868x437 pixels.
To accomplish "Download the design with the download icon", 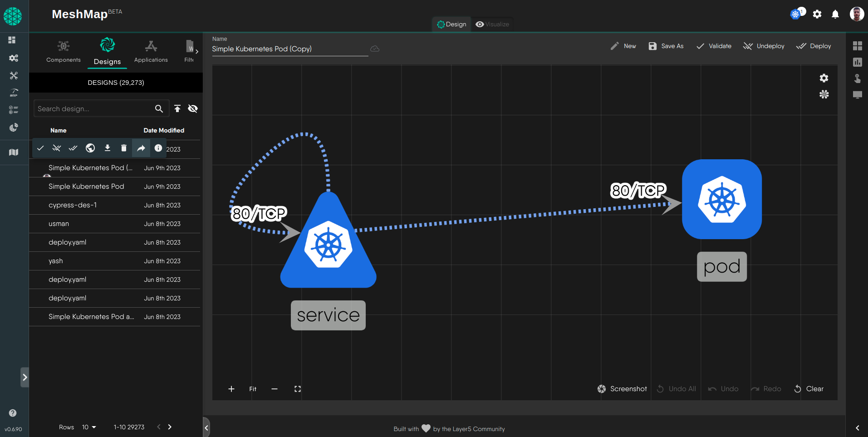I will pos(107,148).
